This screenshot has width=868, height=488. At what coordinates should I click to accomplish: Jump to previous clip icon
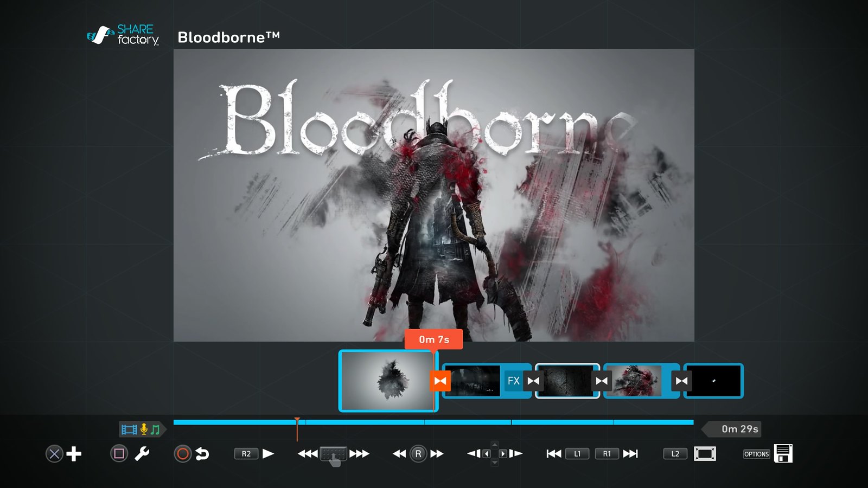tap(554, 454)
